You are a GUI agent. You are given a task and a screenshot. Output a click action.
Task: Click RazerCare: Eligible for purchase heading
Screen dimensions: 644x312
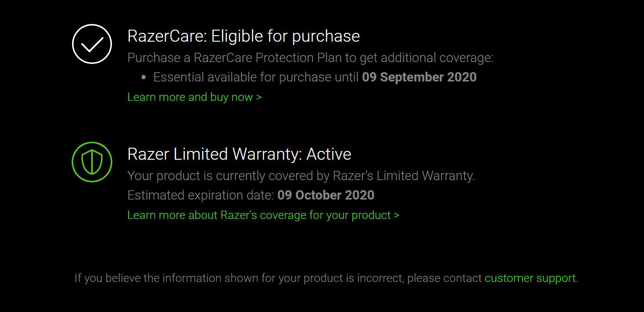click(x=244, y=36)
